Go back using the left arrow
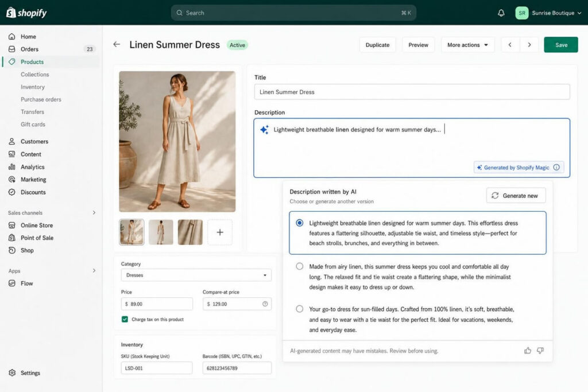The image size is (588, 392). pos(117,45)
